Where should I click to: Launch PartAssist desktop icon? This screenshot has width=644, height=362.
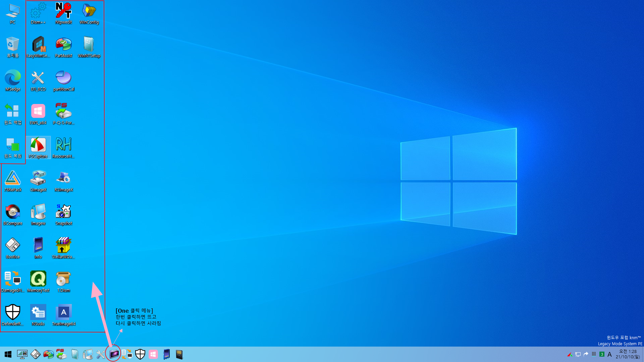click(64, 47)
